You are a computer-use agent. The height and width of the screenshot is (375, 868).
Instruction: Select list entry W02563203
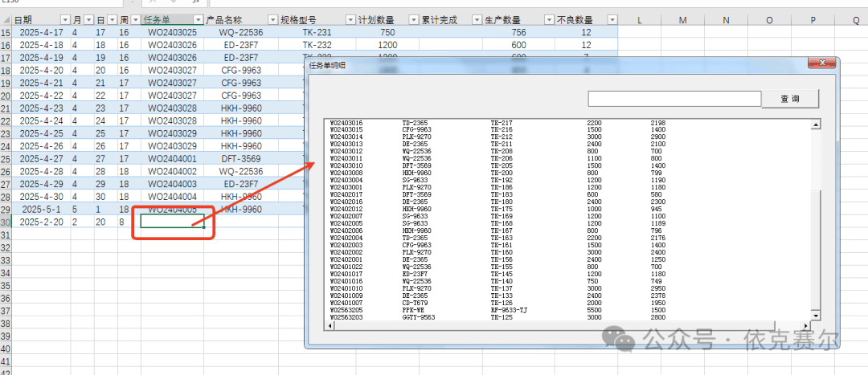(346, 317)
